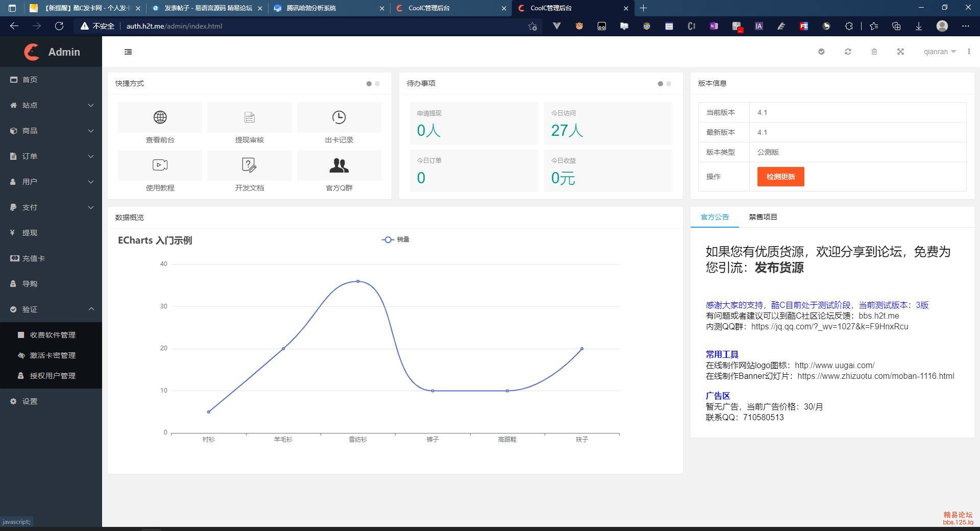Select the second carousel dot in 待办事项

(668, 83)
